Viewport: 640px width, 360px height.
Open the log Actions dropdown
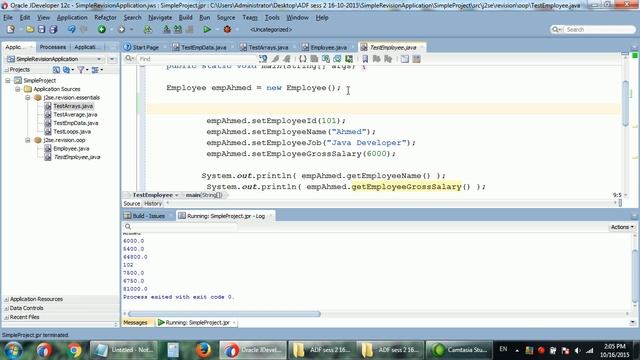622,227
